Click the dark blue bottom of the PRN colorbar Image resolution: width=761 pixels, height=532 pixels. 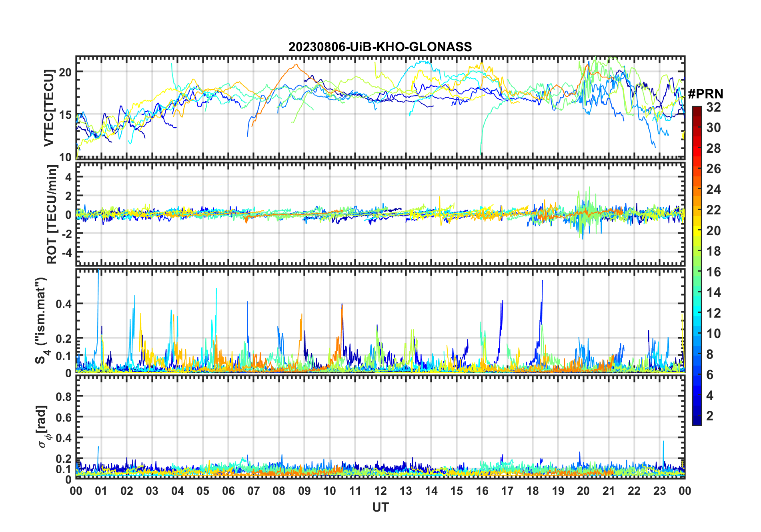point(697,422)
